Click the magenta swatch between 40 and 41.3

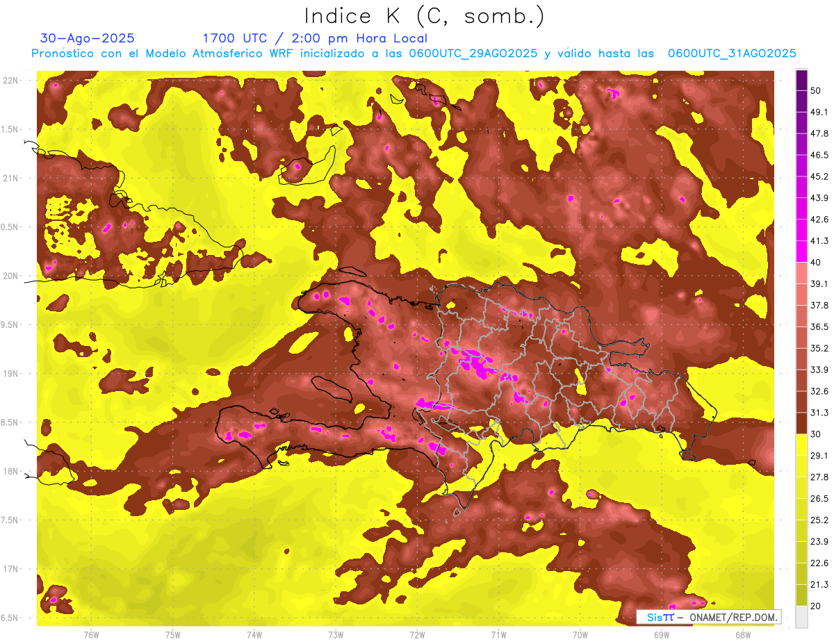click(801, 251)
